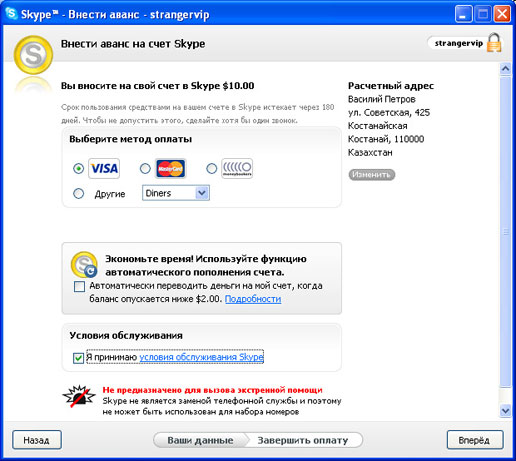Proceed with the Вперёд button

(x=475, y=440)
